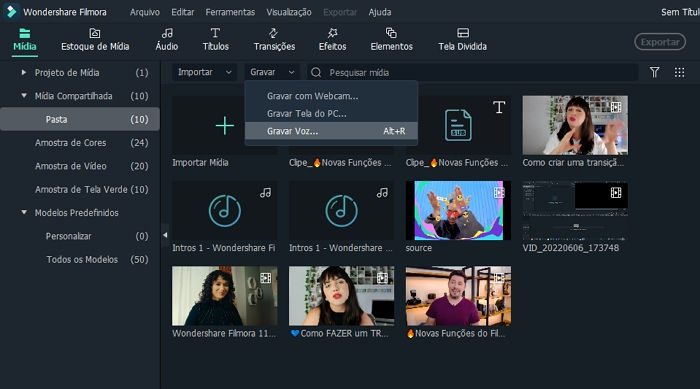Click the plus Importar Mídia icon
Image resolution: width=700 pixels, height=389 pixels.
[x=225, y=125]
